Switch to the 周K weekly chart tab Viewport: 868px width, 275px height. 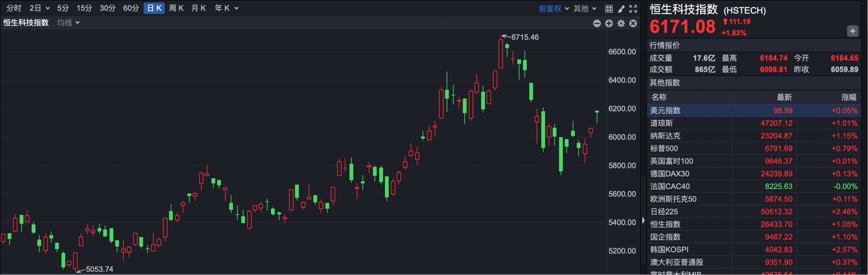tap(176, 8)
